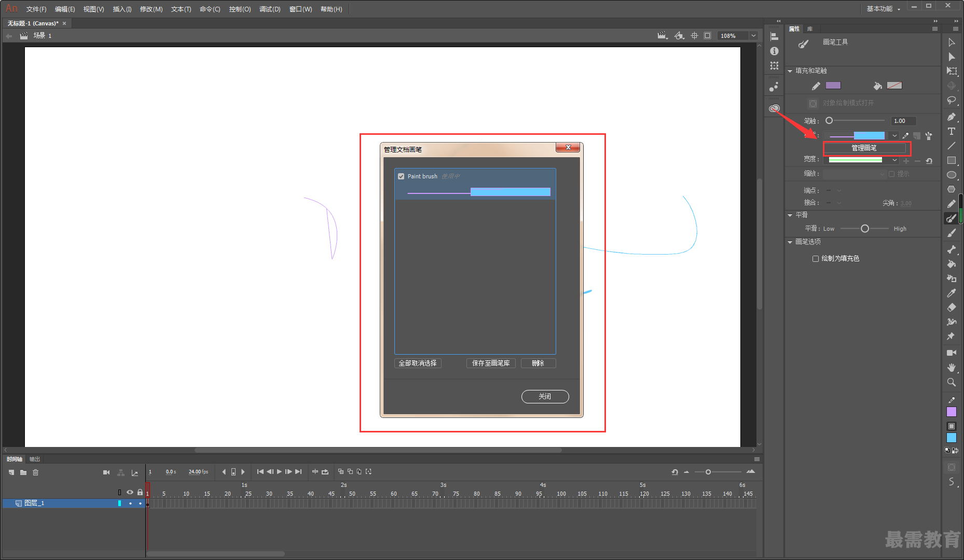Viewport: 964px width, 560px height.
Task: Open the 文件(F) menu
Action: 36,9
